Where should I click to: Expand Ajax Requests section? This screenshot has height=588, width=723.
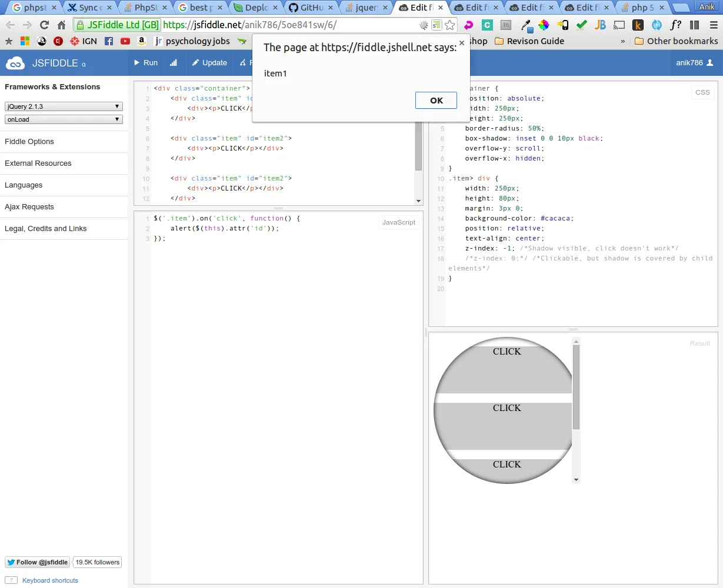point(64,207)
